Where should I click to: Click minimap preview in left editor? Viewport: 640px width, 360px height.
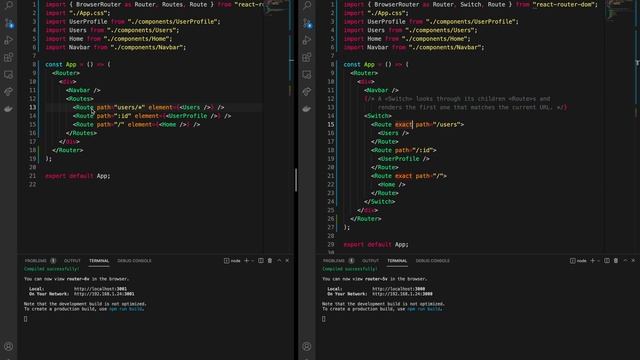(x=276, y=7)
